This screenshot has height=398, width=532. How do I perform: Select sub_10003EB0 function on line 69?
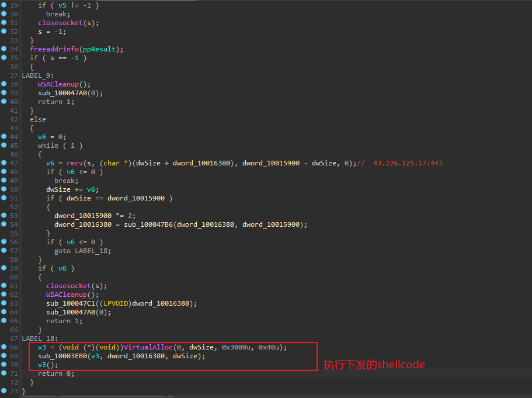pos(62,357)
